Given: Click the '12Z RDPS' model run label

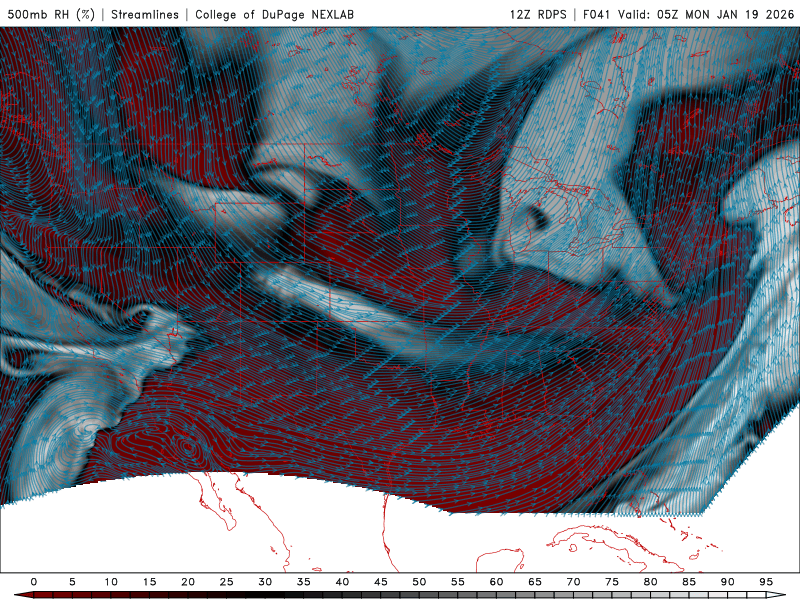Looking at the screenshot, I should [x=538, y=14].
